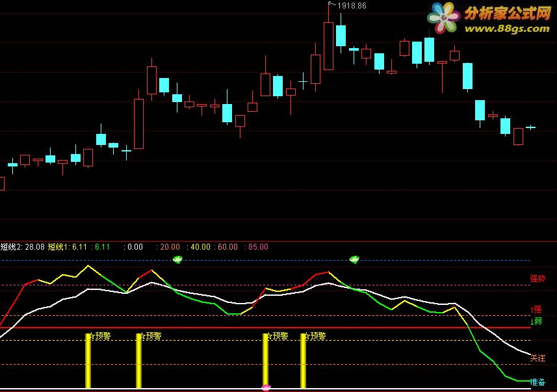
Task: Click the green ↓弱 level label
Action: click(536, 321)
